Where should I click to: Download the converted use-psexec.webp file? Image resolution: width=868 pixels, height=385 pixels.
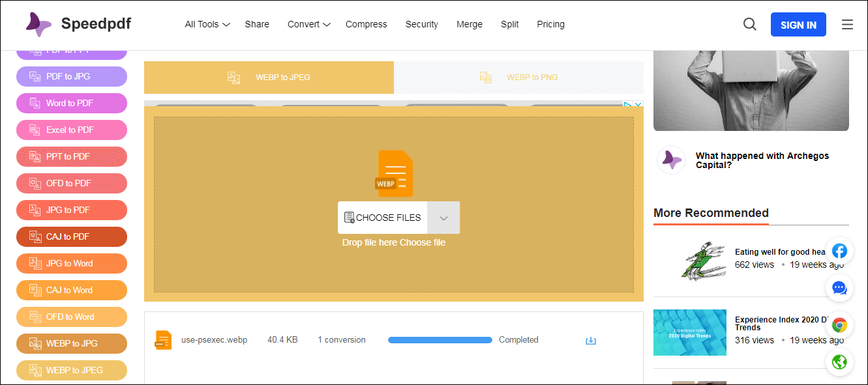pos(591,341)
